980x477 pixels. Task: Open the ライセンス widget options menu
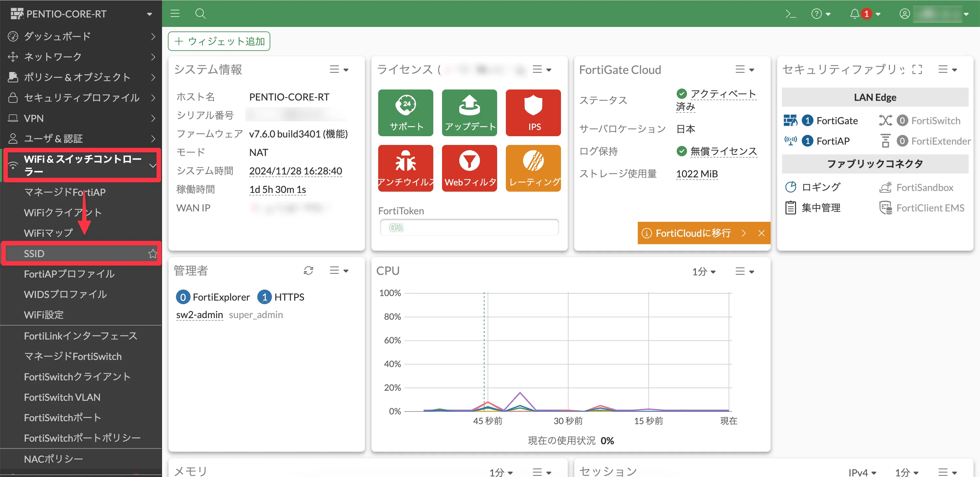(542, 69)
